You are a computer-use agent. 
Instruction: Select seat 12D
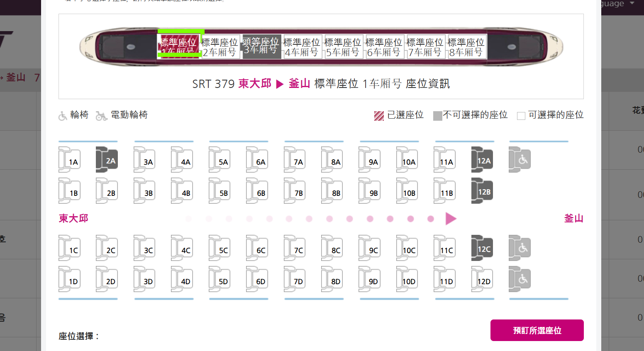pyautogui.click(x=482, y=279)
